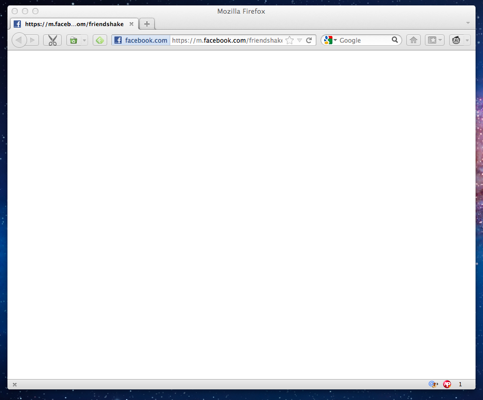Click the search magnifier icon

(x=395, y=40)
